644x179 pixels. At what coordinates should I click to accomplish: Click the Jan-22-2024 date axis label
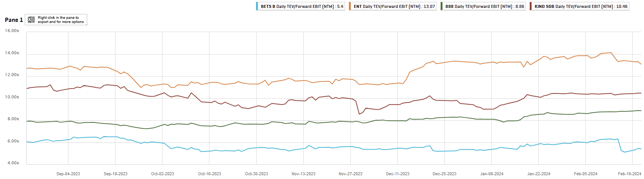(539, 174)
